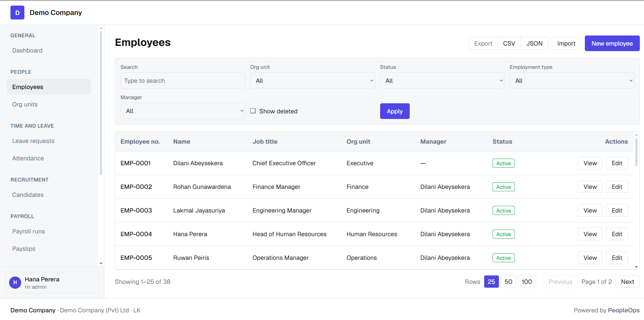Expand the Employment type dropdown
Image resolution: width=644 pixels, height=320 pixels.
(572, 81)
